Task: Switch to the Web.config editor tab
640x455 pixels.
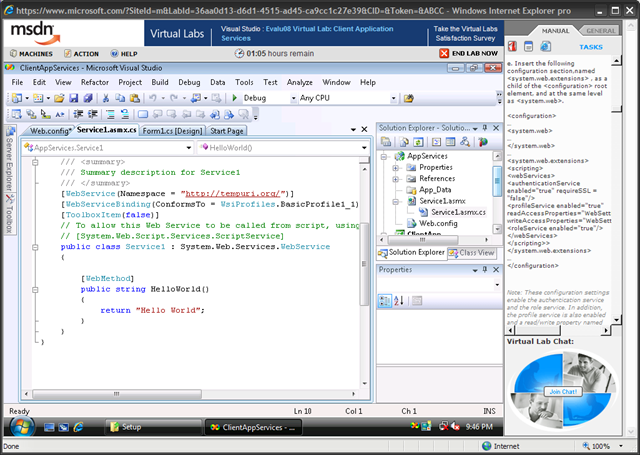Action: tap(50, 131)
